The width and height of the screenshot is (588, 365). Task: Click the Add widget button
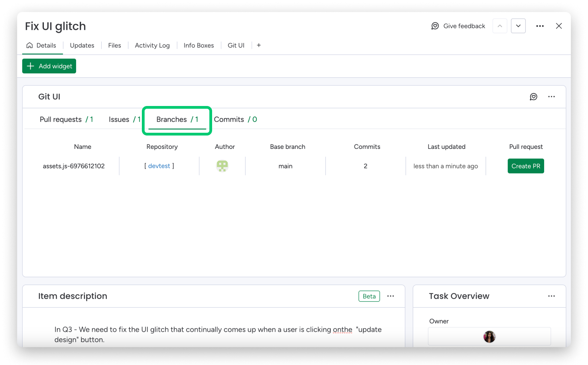tap(49, 66)
